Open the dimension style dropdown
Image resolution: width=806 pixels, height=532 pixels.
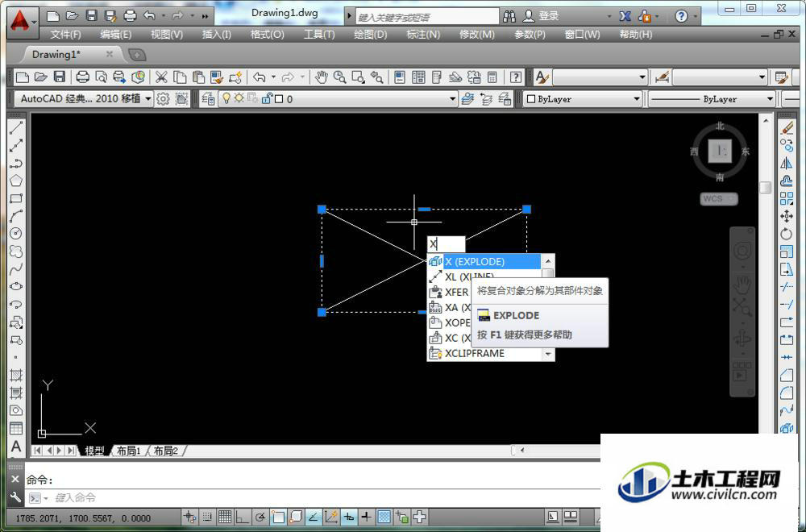pyautogui.click(x=762, y=77)
